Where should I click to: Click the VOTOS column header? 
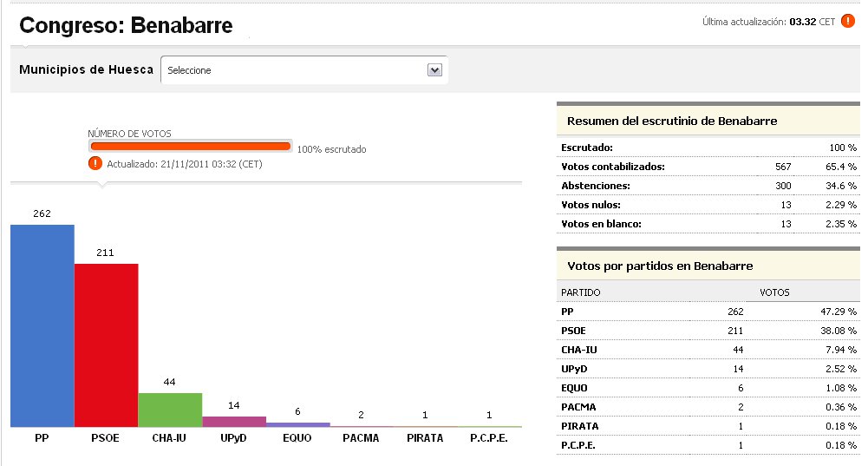(774, 292)
